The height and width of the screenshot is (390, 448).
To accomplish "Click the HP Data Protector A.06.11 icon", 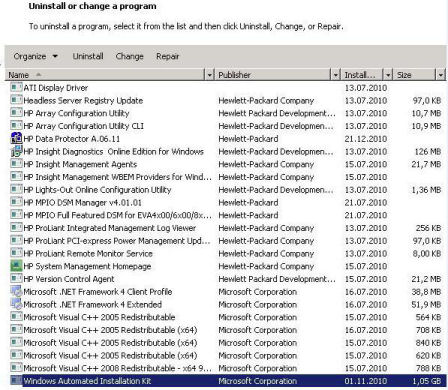I will pyautogui.click(x=16, y=138).
